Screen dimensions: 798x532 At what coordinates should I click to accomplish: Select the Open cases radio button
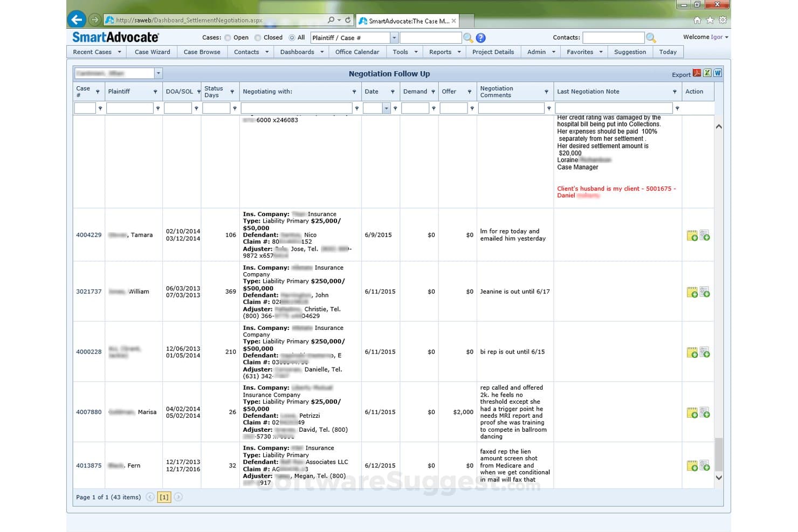tap(228, 38)
